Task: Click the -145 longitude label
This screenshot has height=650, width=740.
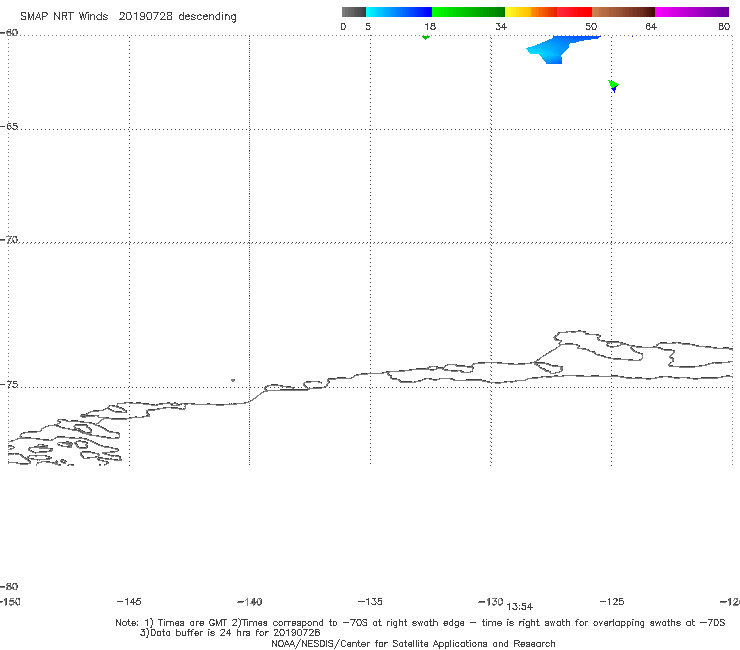Action: [x=129, y=601]
